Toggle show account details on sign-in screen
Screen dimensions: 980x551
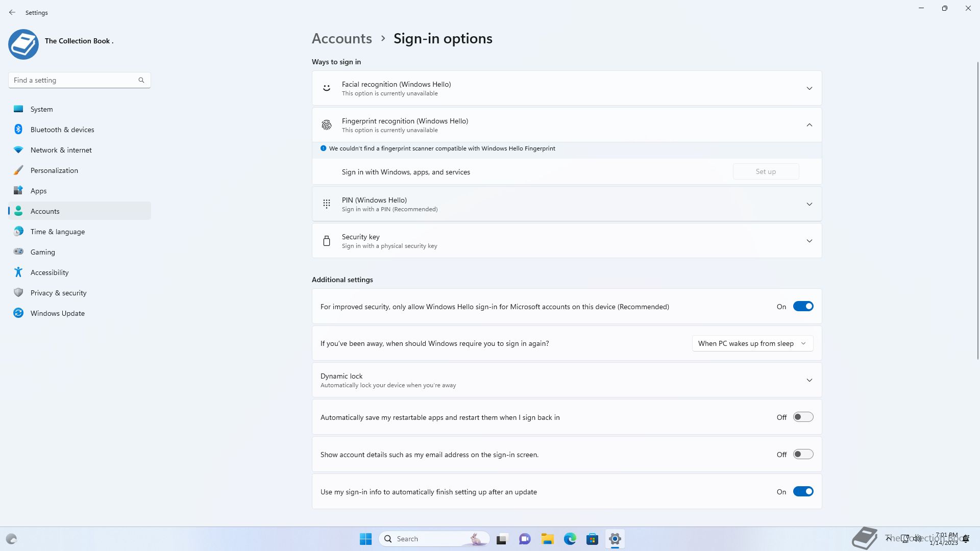point(803,454)
